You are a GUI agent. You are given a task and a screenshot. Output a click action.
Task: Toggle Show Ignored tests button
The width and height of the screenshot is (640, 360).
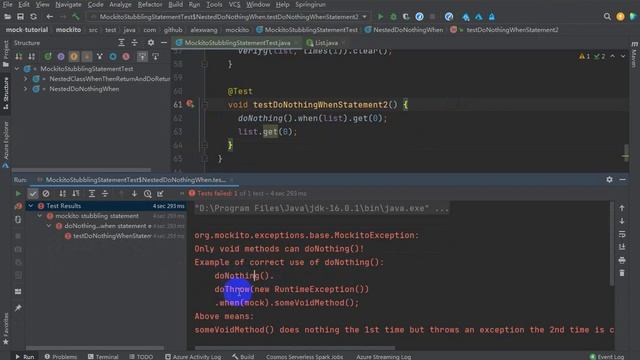46,193
